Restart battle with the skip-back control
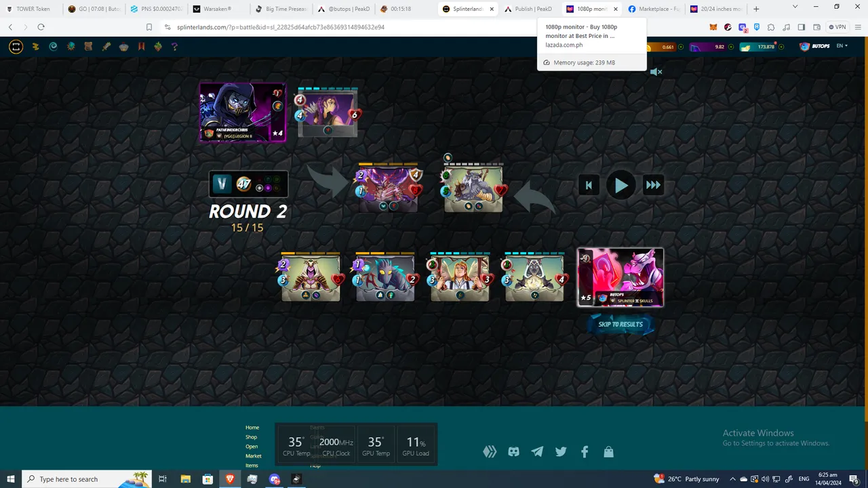The image size is (868, 488). (589, 185)
